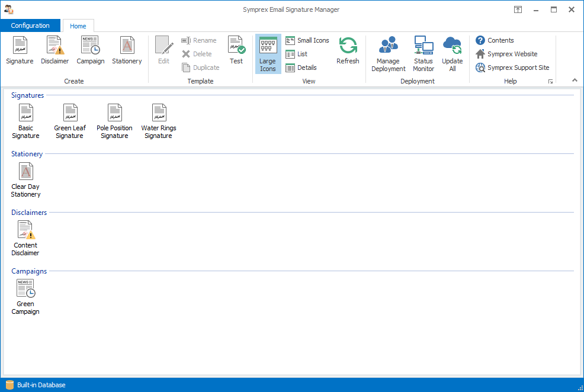
Task: Click the Disclaimers group header
Action: 29,213
